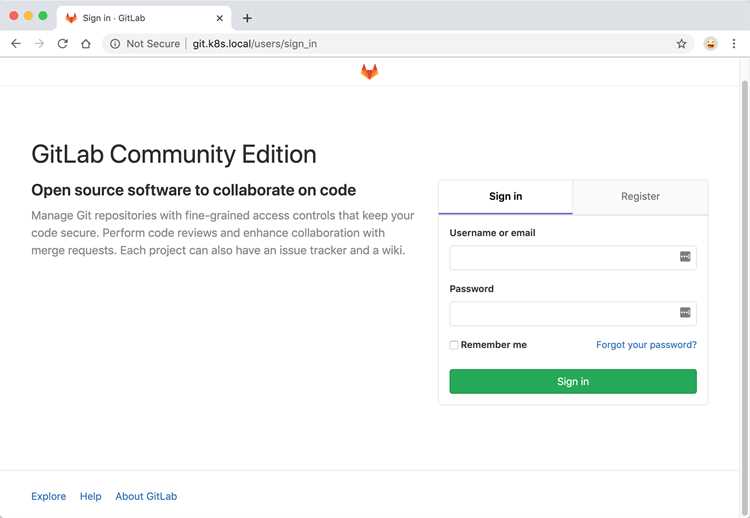Focus the Password input field
The height and width of the screenshot is (518, 750).
click(x=573, y=314)
